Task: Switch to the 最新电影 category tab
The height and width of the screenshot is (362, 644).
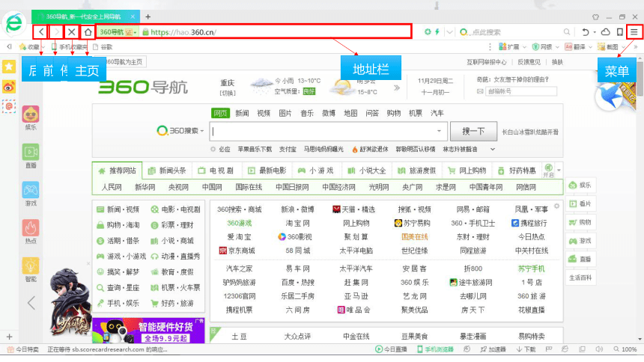Action: [267, 171]
